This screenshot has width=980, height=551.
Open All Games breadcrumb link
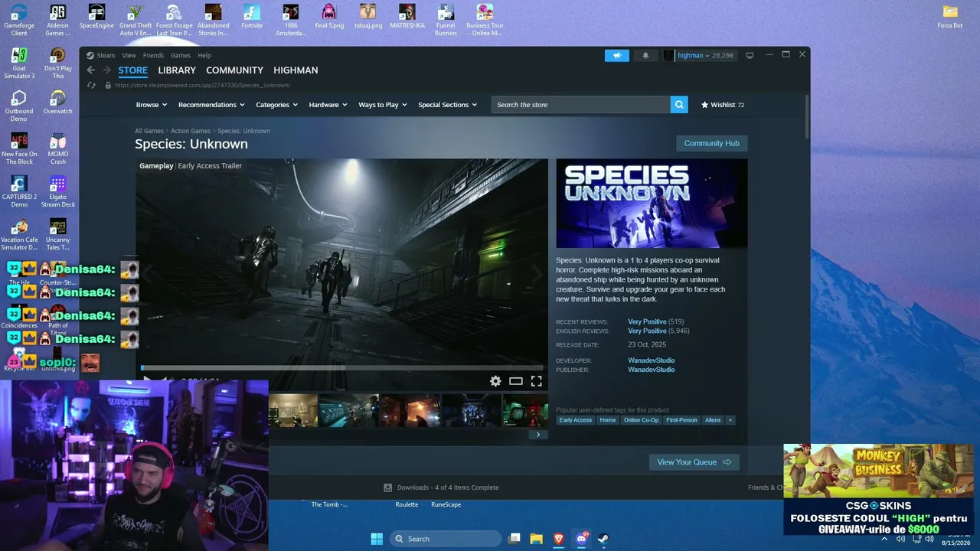(149, 131)
